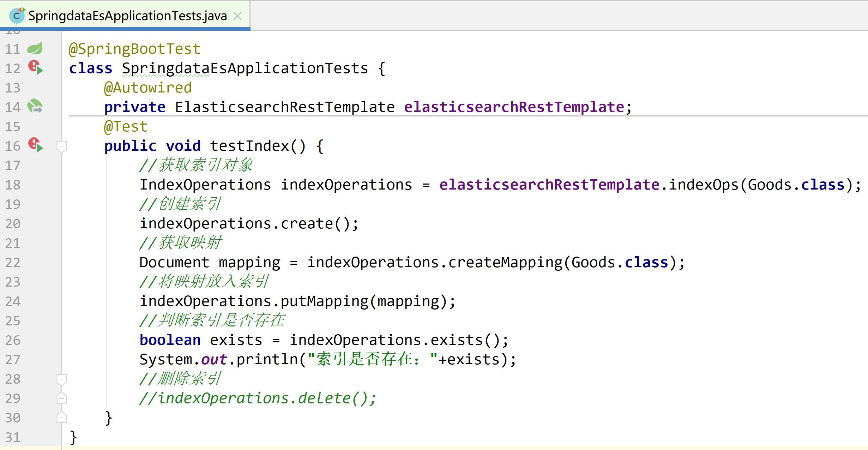Click line number 18 in gutter
The height and width of the screenshot is (450, 868).
(13, 185)
